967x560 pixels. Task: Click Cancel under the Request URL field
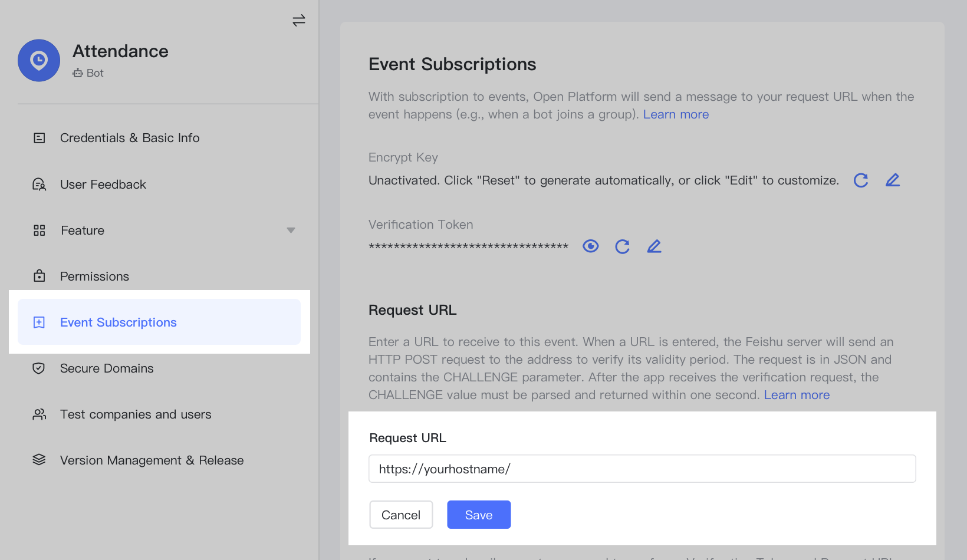point(401,515)
